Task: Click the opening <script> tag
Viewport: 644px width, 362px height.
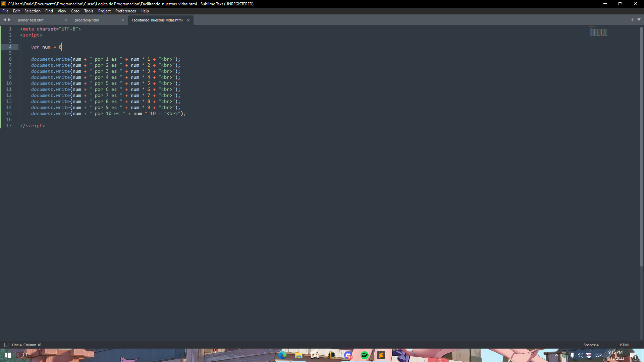Action: (31, 35)
